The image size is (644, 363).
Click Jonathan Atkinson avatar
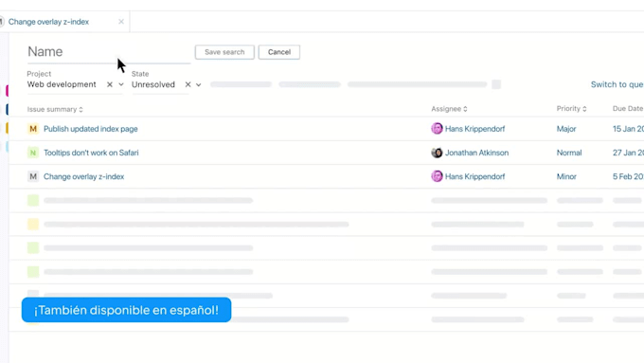[x=437, y=153]
